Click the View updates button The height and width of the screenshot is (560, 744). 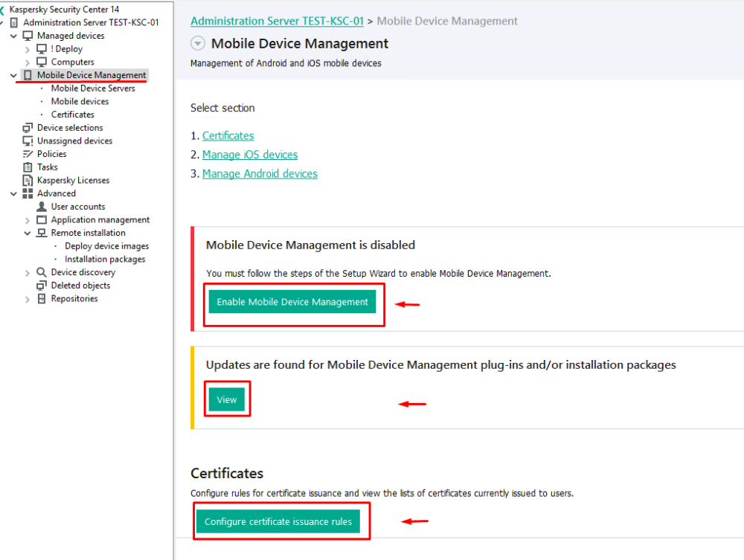(227, 399)
